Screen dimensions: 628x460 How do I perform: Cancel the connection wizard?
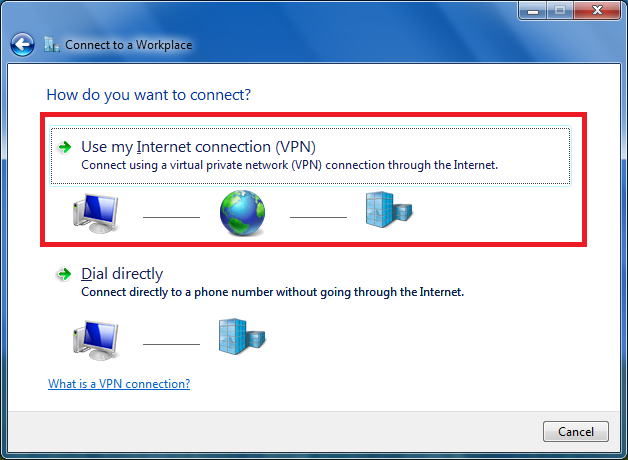tap(576, 432)
